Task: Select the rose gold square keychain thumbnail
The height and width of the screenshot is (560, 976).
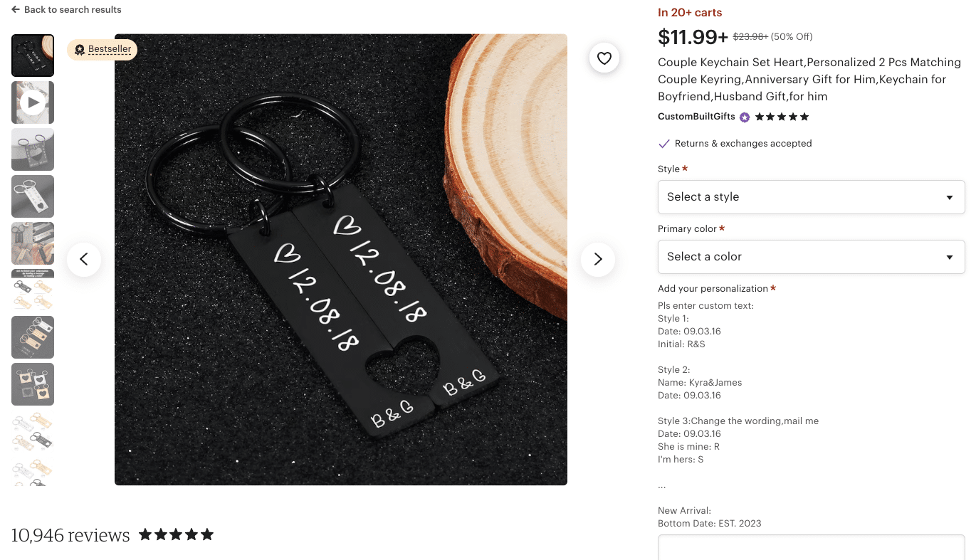Action: click(x=33, y=384)
